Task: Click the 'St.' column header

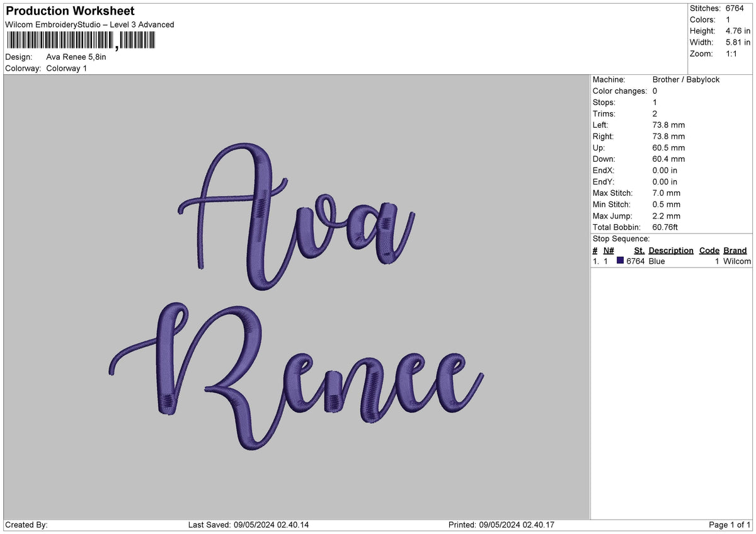Action: tap(639, 250)
